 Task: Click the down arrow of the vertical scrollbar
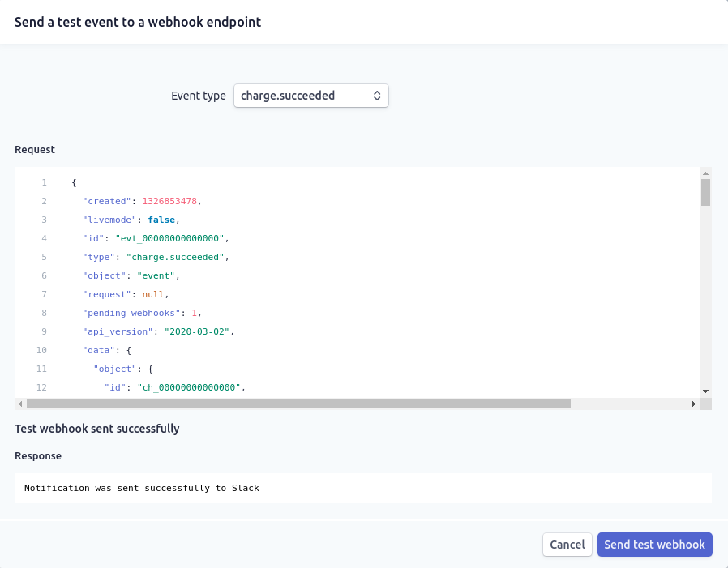click(x=705, y=391)
